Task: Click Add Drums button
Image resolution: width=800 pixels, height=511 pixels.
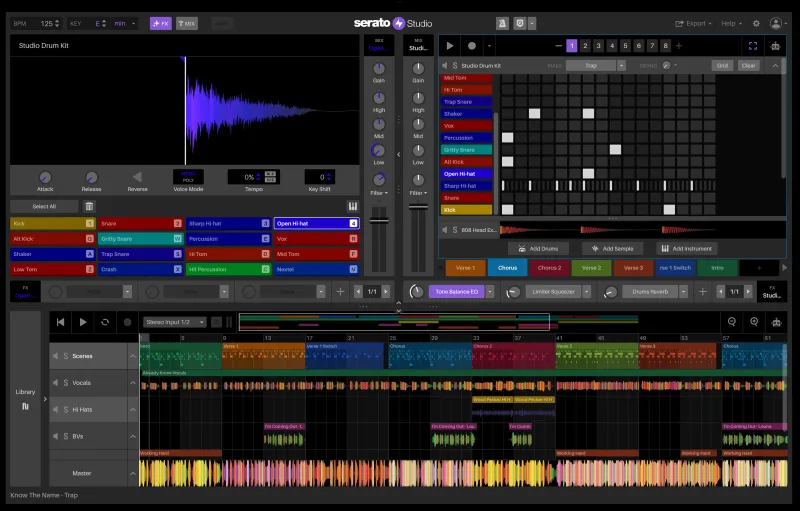Action: pos(540,249)
